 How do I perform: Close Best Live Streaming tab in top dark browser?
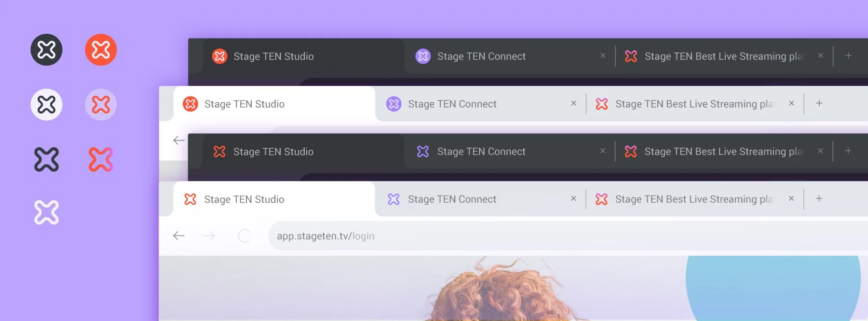821,56
